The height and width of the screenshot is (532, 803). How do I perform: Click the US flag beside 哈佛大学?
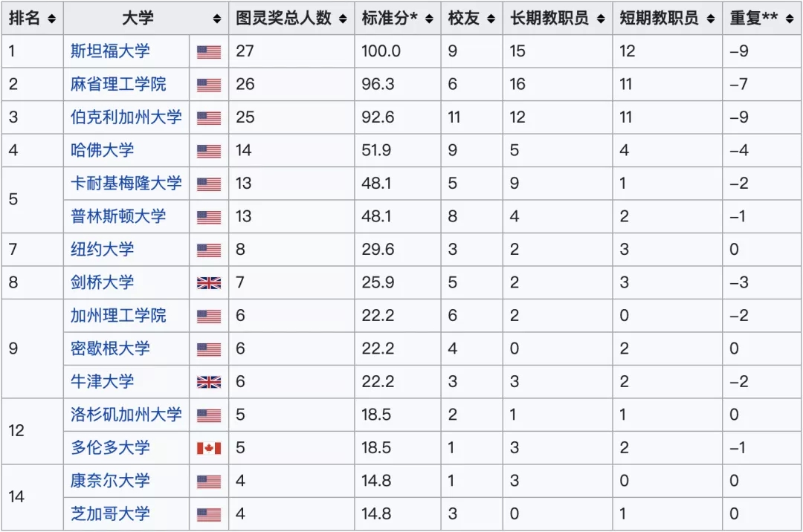[x=209, y=151]
